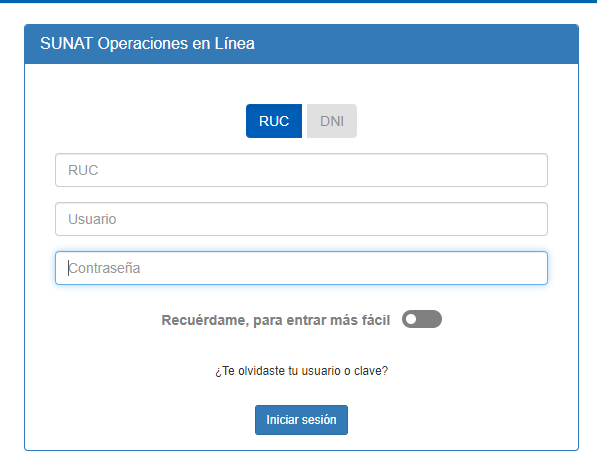The image size is (597, 469).
Task: Click the SUNAT Operaciones en Línea heading
Action: (147, 43)
